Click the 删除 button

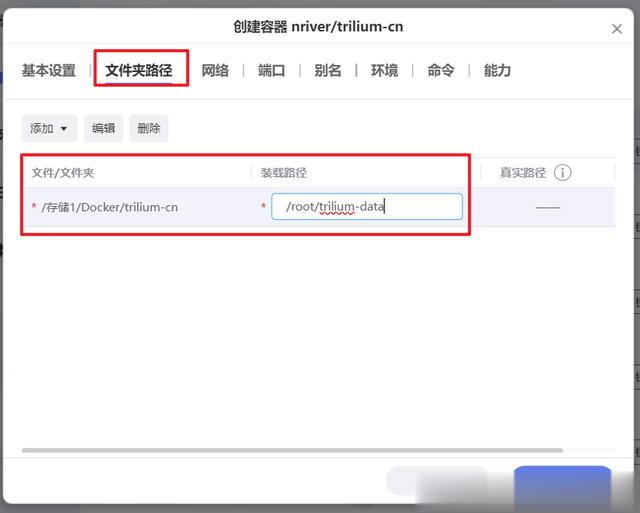[149, 129]
